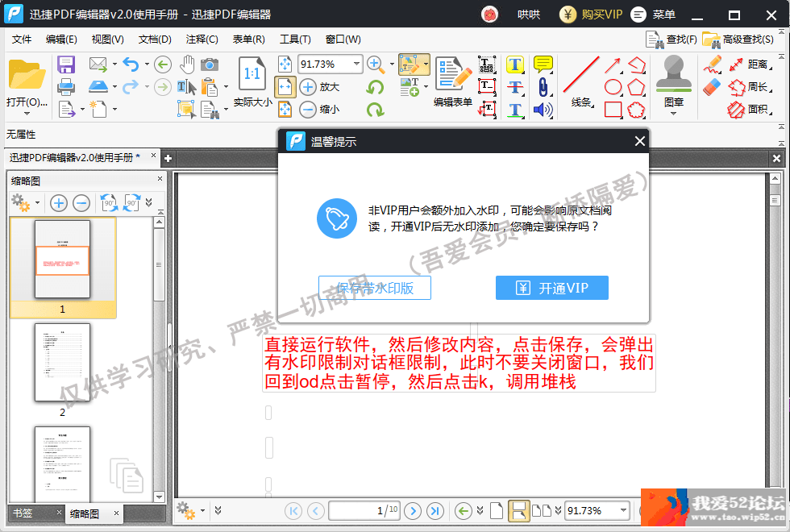Add a sticky note comment
This screenshot has height=532, width=790.
click(x=543, y=64)
